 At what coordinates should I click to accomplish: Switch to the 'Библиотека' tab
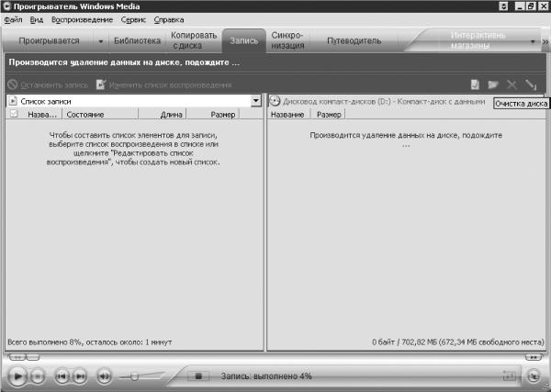pos(137,40)
